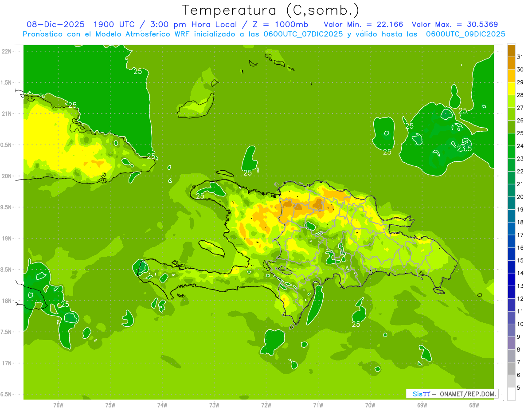Click the "28" label on color legend
The width and height of the screenshot is (532, 411).
(x=520, y=95)
